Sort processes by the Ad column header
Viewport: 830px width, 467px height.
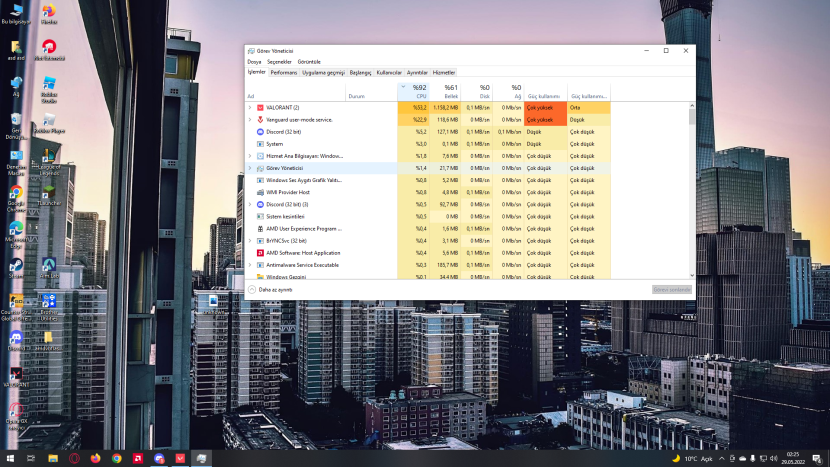tap(295, 92)
